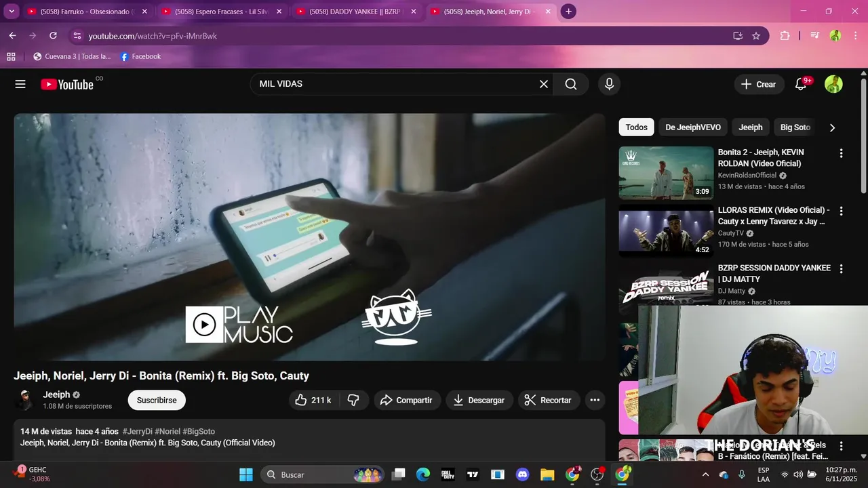Image resolution: width=868 pixels, height=488 pixels.
Task: Select the De JeeiphVEVO filter chip
Action: (693, 127)
